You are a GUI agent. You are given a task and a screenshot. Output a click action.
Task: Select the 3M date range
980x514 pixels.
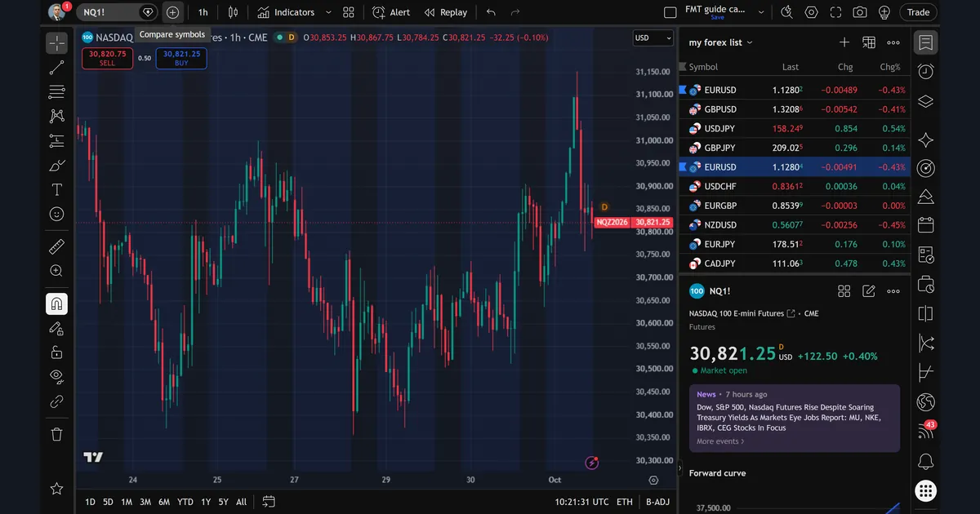145,502
